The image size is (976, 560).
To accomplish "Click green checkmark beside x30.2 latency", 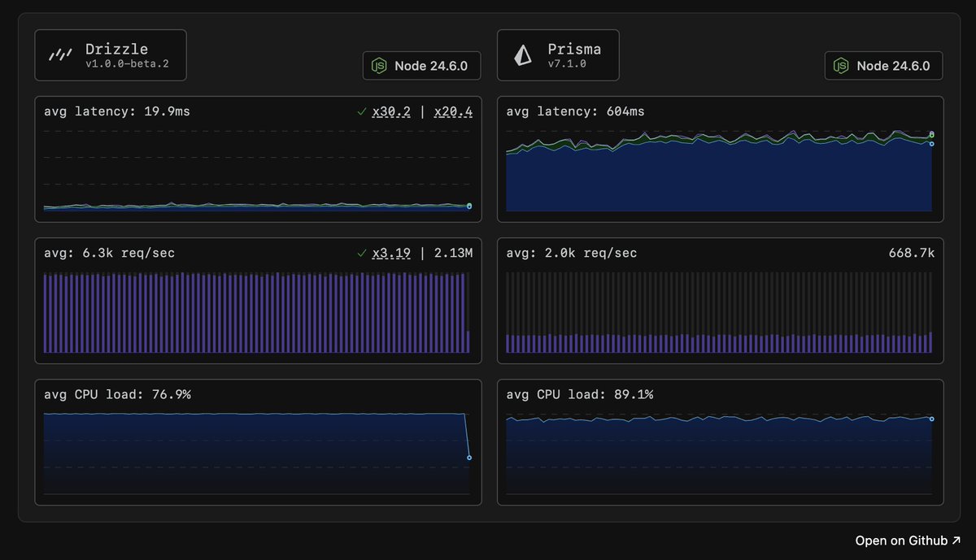I will pos(362,111).
